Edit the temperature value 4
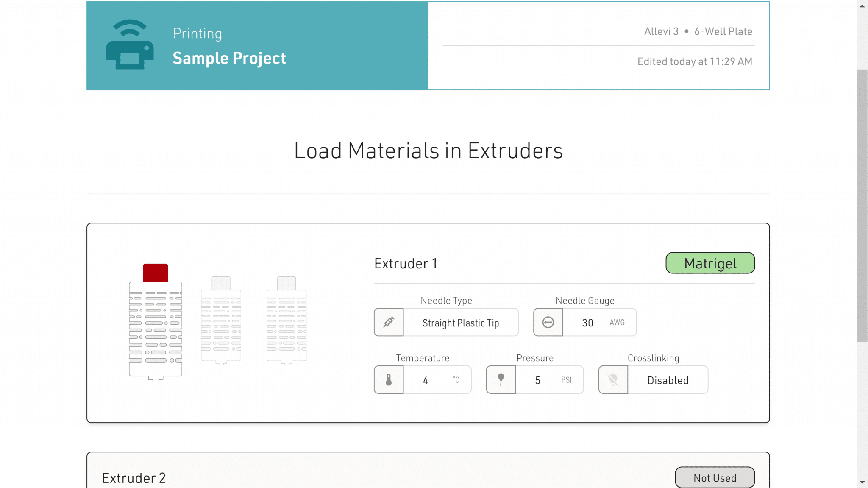The image size is (868, 488). coord(426,380)
